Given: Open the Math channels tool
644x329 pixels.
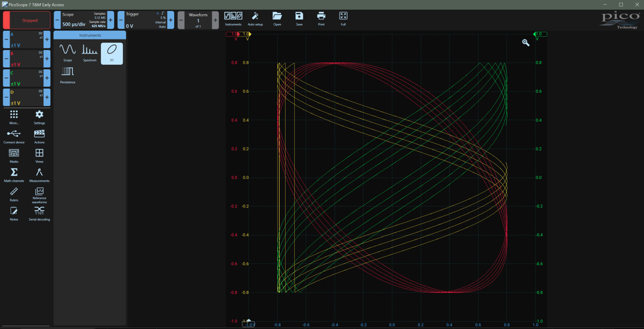Looking at the screenshot, I should [x=14, y=174].
